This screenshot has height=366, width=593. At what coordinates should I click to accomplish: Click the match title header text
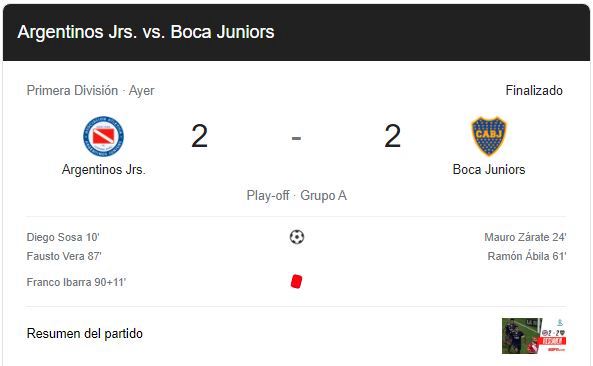[x=146, y=32]
